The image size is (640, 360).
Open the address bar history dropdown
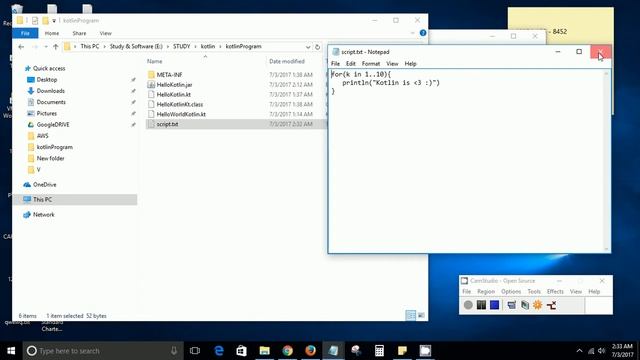[308, 47]
